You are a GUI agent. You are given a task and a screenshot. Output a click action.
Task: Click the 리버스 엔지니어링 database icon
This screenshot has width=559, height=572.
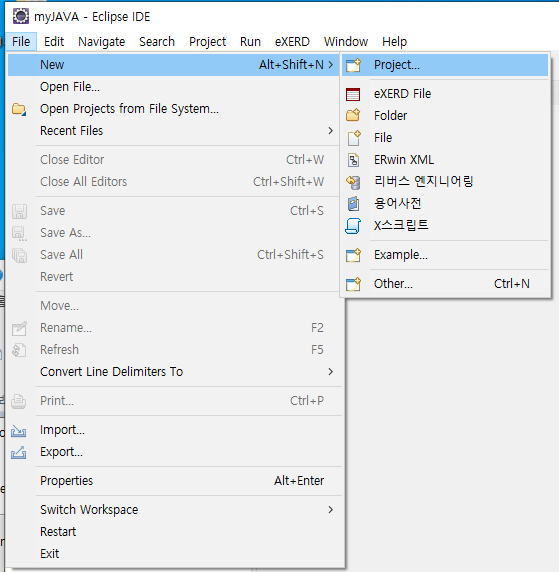point(353,182)
